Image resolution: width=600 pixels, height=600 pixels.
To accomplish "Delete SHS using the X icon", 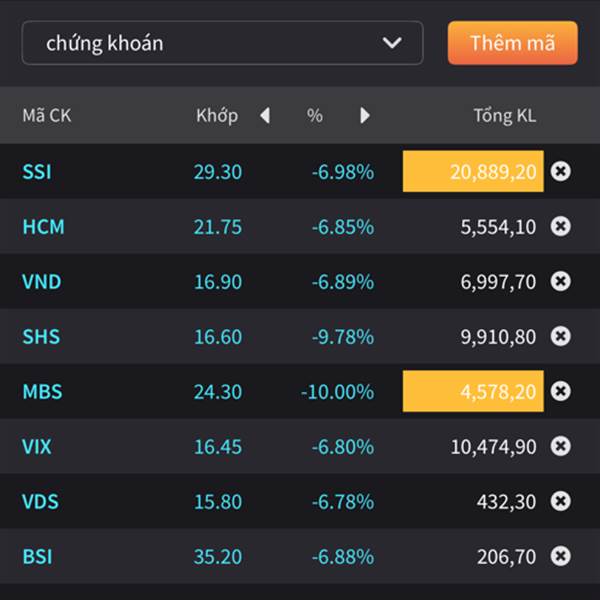I will 561,336.
